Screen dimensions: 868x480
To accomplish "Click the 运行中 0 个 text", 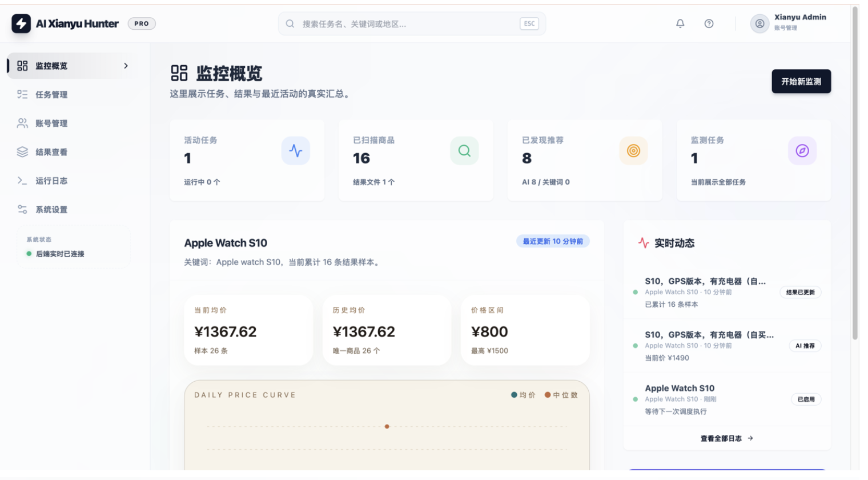I will [x=202, y=182].
